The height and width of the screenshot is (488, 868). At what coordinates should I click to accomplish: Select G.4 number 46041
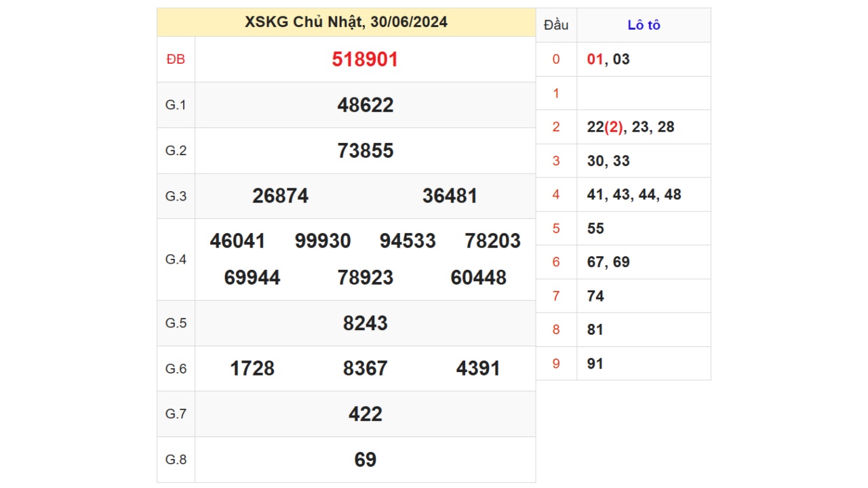(x=237, y=241)
